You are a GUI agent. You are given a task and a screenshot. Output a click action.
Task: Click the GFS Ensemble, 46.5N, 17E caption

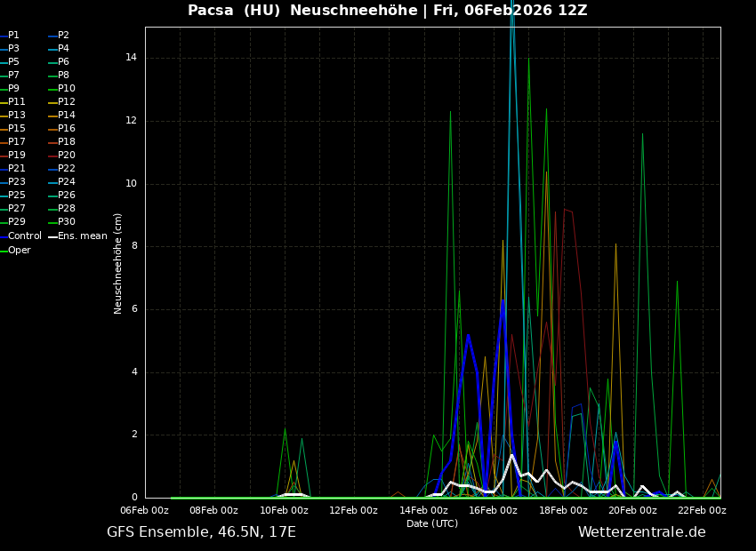201,532
